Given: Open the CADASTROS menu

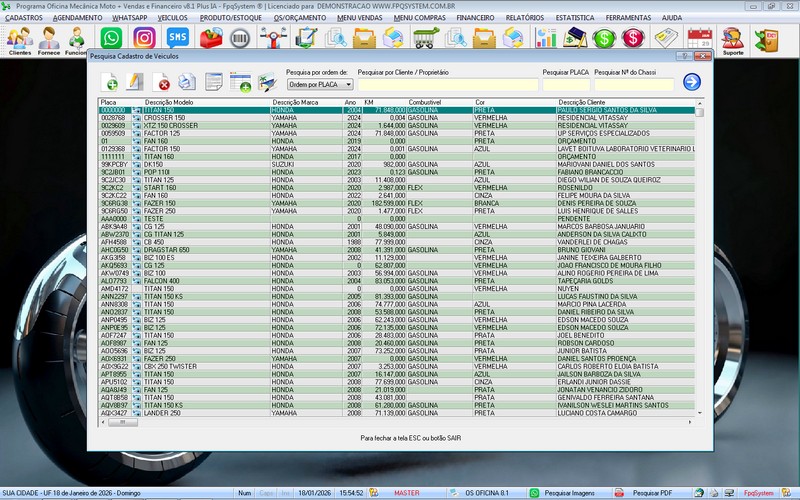Looking at the screenshot, I should tap(23, 17).
